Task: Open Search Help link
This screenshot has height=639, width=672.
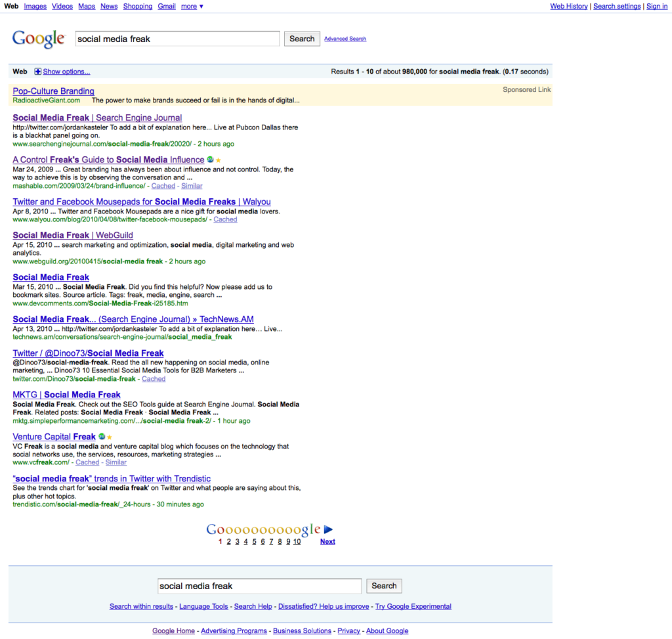Action: coord(253,606)
